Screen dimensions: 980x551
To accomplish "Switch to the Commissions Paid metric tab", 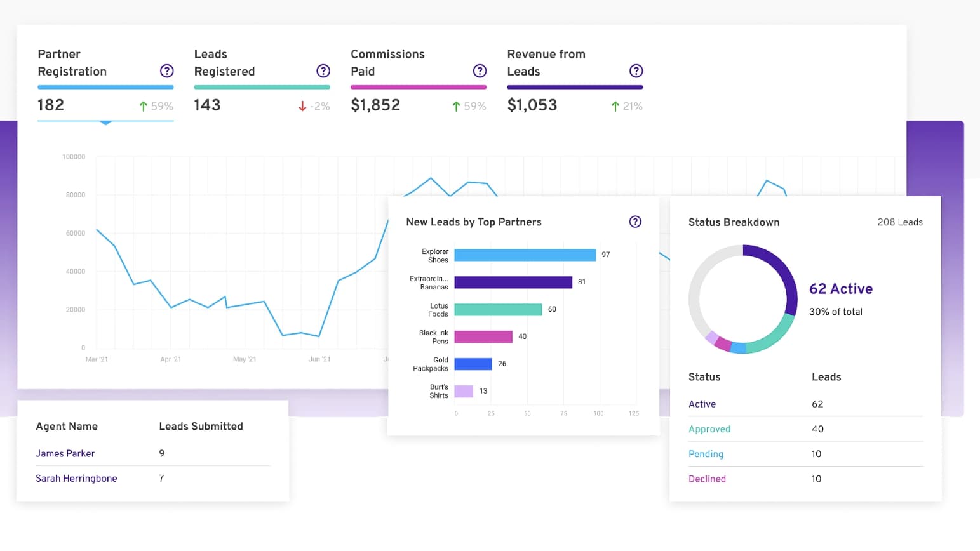I will coord(387,63).
